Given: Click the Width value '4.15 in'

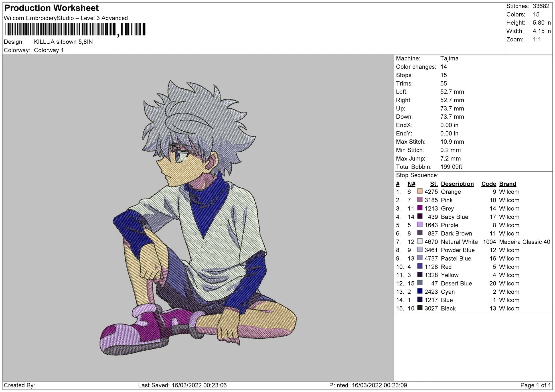Looking at the screenshot, I should click(542, 31).
